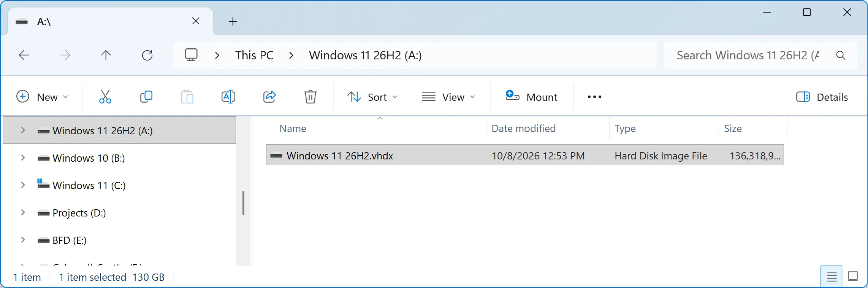The width and height of the screenshot is (868, 288).
Task: Select the A:\ tab
Action: coord(110,22)
